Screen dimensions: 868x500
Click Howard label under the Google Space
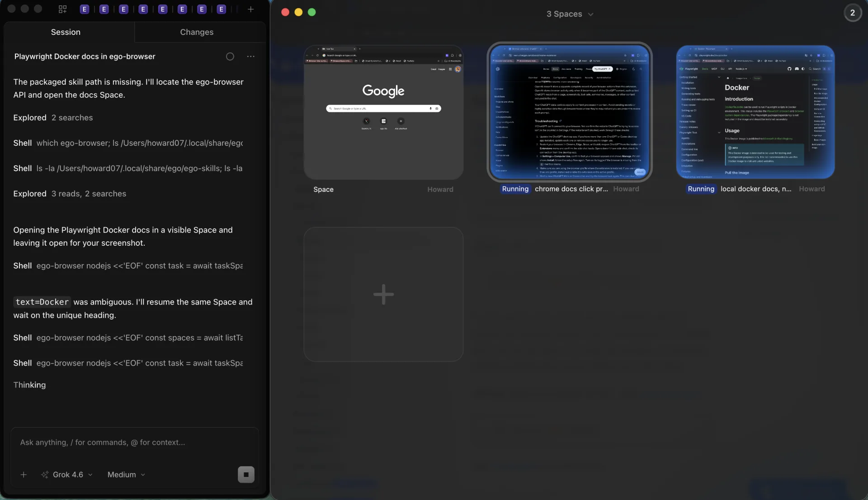440,190
